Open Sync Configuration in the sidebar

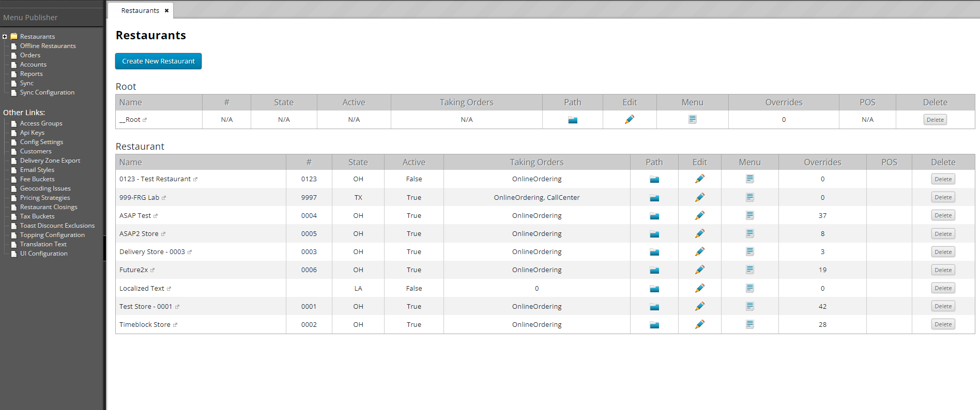47,92
